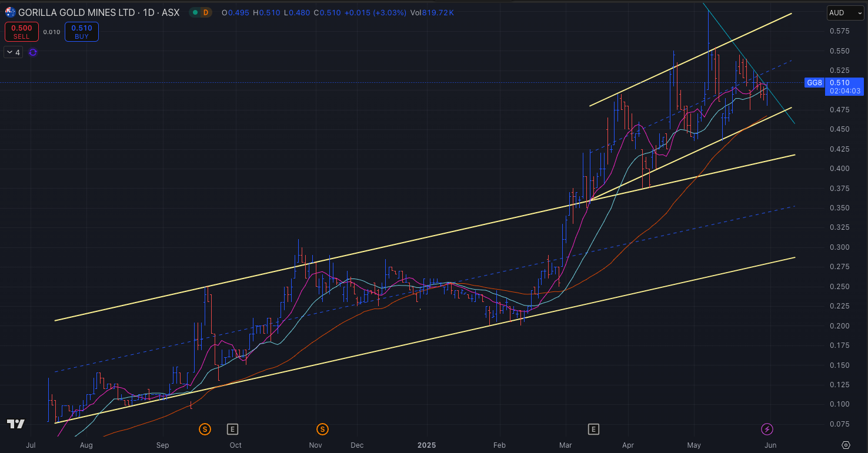
Task: Click the orange D delayed-data badge
Action: tap(206, 12)
